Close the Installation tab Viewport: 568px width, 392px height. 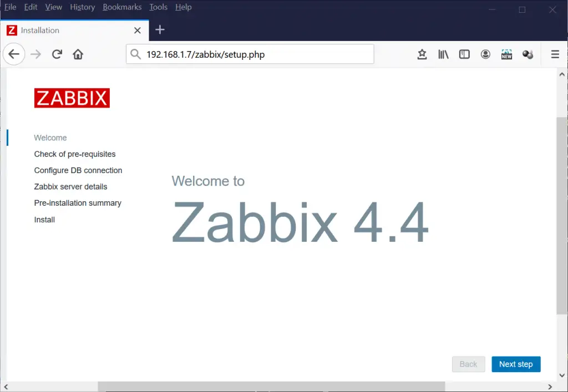click(138, 30)
